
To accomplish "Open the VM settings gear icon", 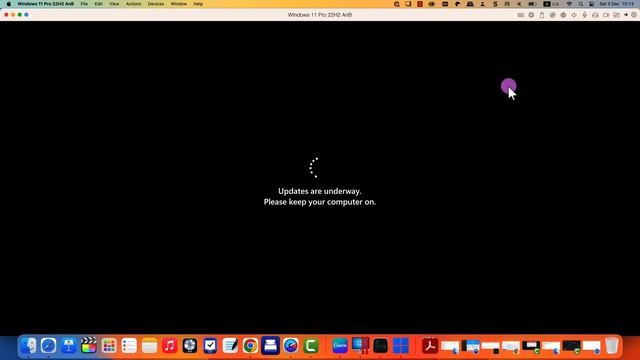I will pyautogui.click(x=634, y=15).
